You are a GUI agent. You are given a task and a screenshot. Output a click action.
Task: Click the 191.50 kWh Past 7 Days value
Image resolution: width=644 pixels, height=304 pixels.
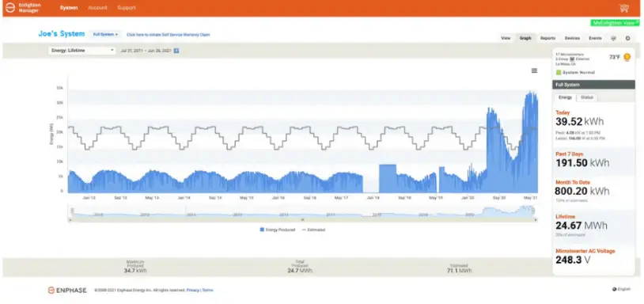click(x=582, y=163)
